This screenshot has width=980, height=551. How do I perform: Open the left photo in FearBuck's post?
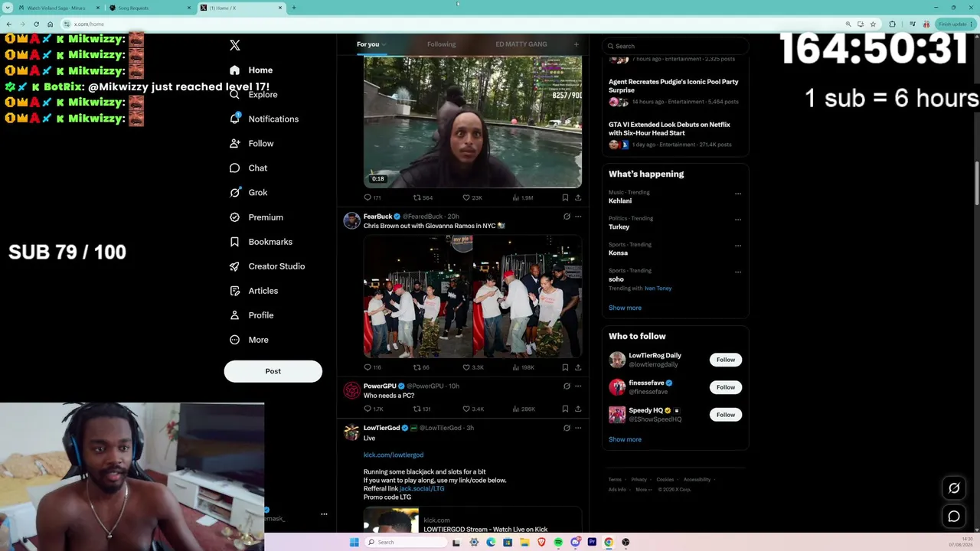tap(417, 296)
